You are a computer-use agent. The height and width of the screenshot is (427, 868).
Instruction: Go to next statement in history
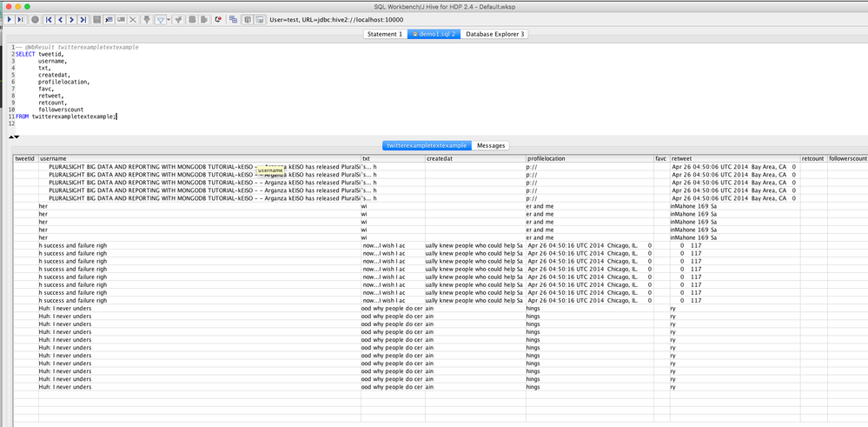tap(71, 19)
